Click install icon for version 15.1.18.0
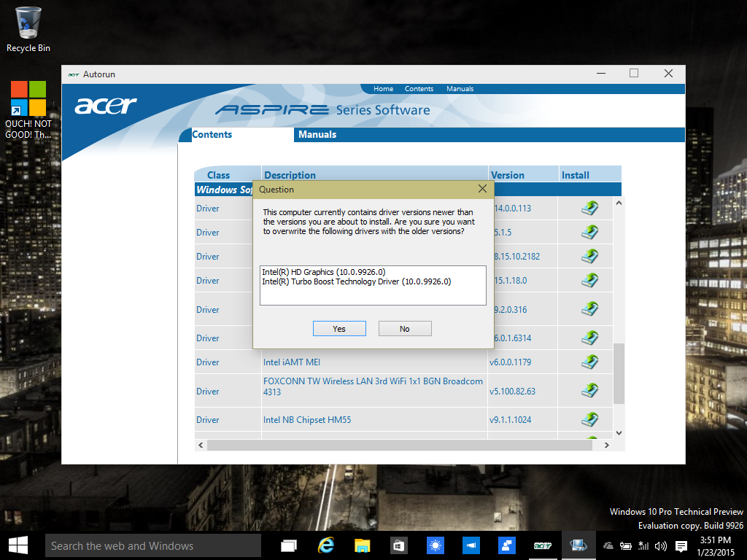This screenshot has width=747, height=560. 589,281
